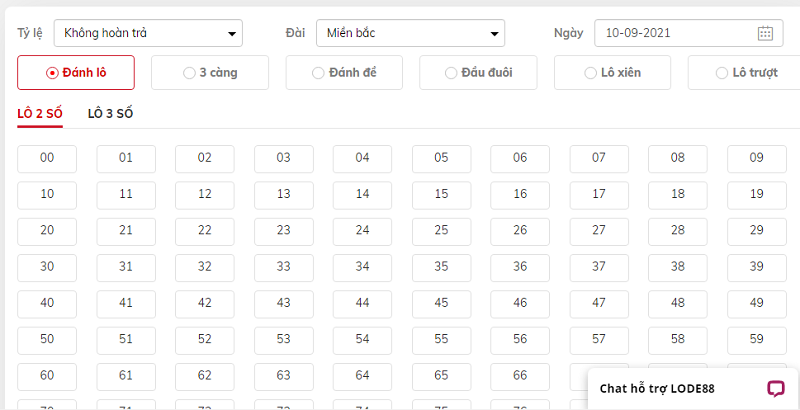Select number 66 button
The height and width of the screenshot is (410, 800).
pos(520,376)
